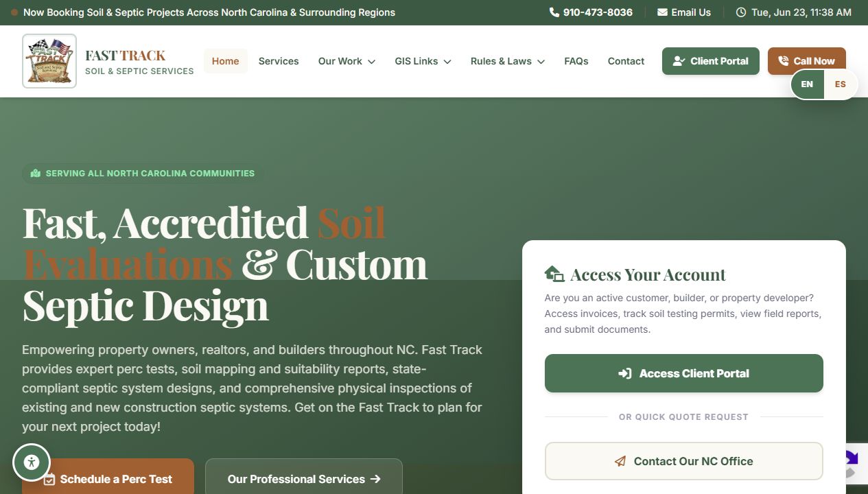Click the Email Us link

(x=684, y=12)
